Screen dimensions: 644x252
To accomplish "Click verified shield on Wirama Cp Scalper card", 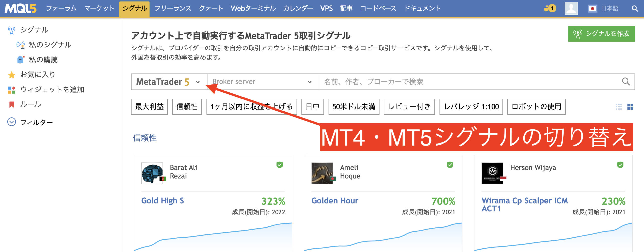I will point(620,165).
